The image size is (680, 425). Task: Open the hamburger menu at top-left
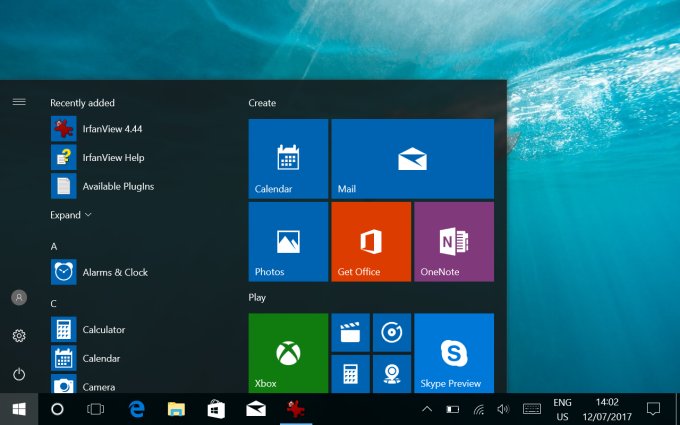(x=19, y=102)
